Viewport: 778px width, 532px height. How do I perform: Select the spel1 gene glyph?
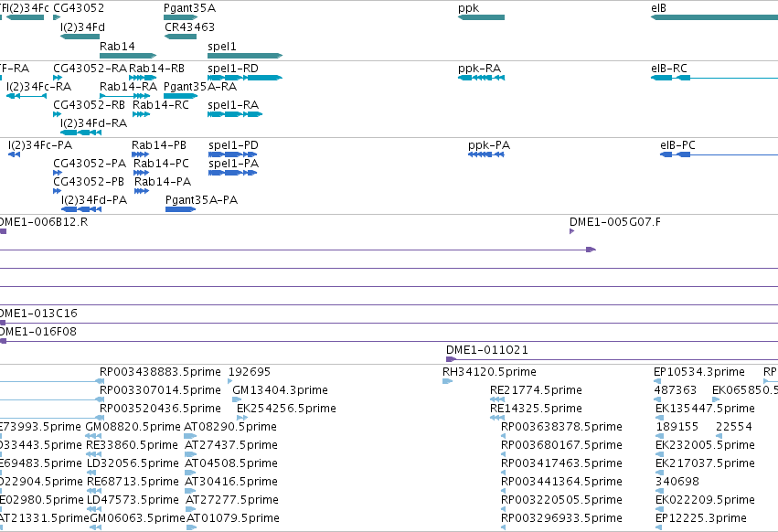click(245, 56)
